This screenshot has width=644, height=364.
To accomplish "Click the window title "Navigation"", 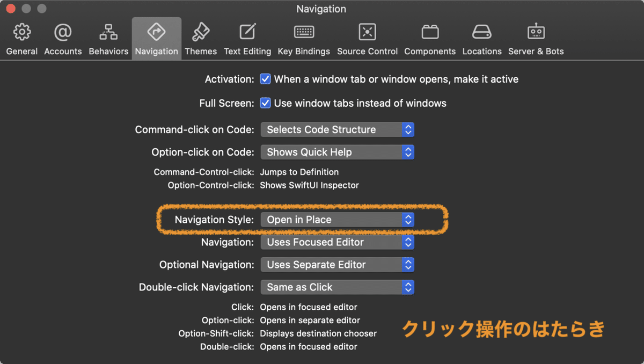I will (321, 9).
